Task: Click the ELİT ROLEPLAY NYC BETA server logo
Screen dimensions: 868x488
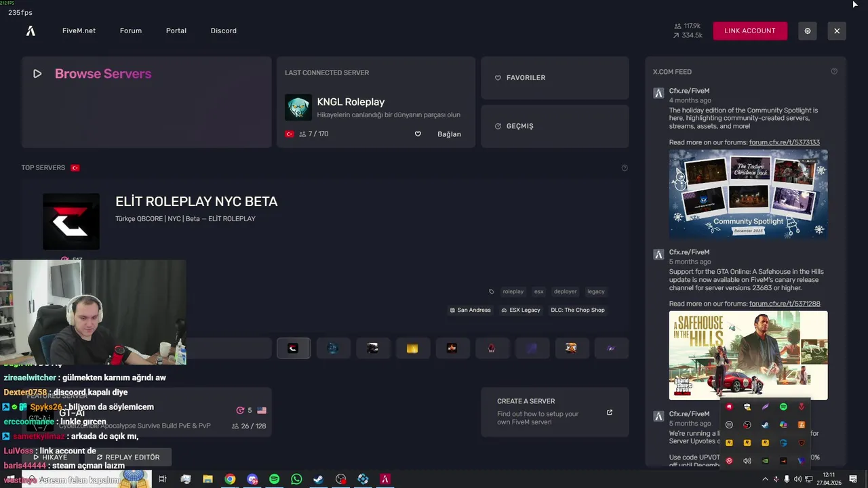Action: click(x=71, y=222)
